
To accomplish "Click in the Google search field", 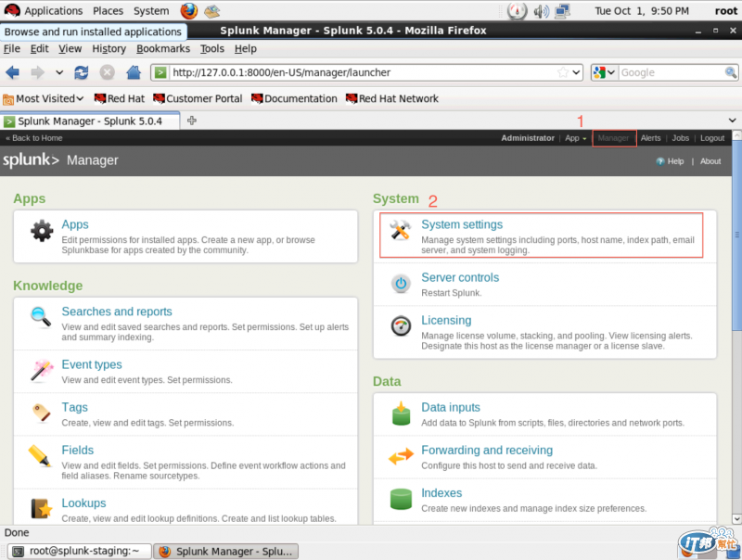I will 671,72.
